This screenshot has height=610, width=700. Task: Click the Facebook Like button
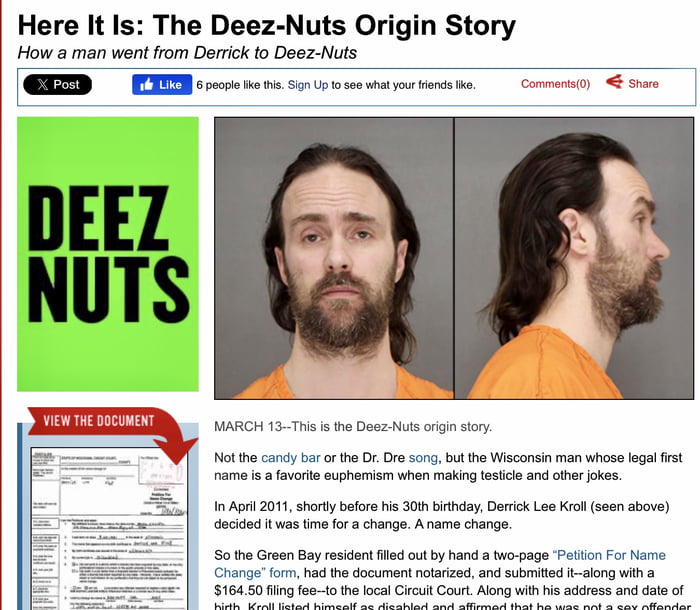tap(162, 84)
